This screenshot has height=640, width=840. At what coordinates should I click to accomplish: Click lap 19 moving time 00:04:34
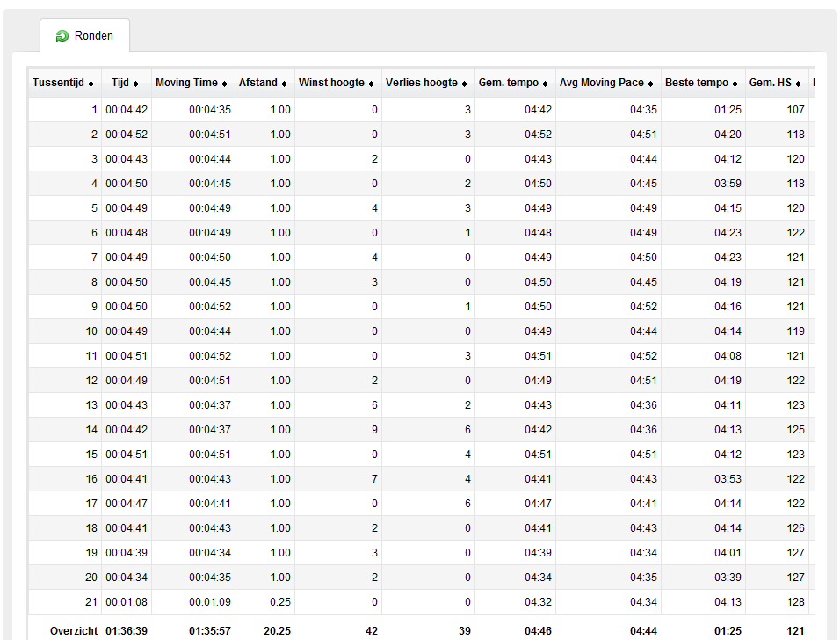pos(210,554)
